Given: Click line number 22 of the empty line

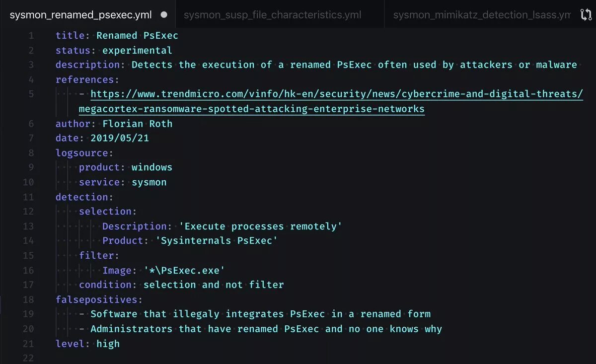Looking at the screenshot, I should tap(28, 358).
